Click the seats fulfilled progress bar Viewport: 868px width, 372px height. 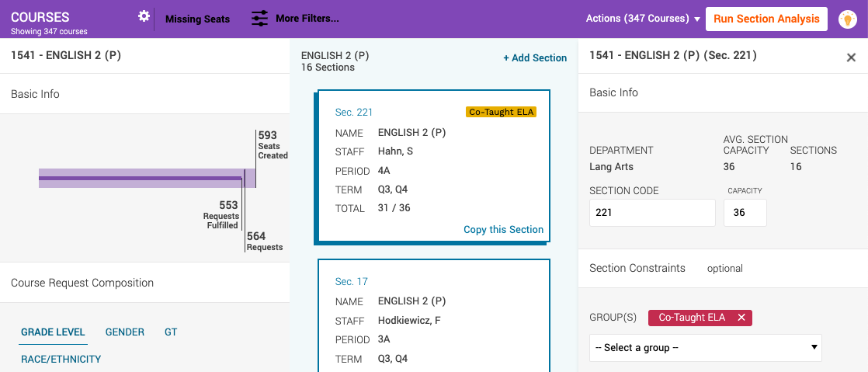click(x=140, y=179)
